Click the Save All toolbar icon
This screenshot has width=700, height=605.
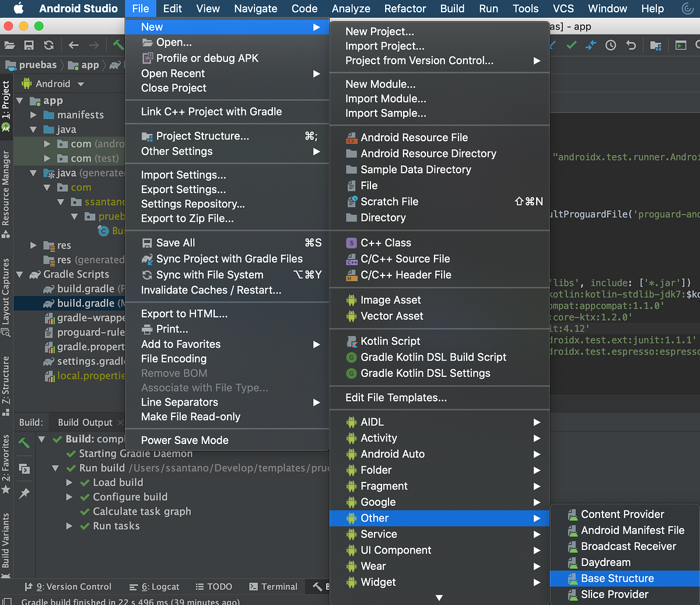click(x=29, y=44)
